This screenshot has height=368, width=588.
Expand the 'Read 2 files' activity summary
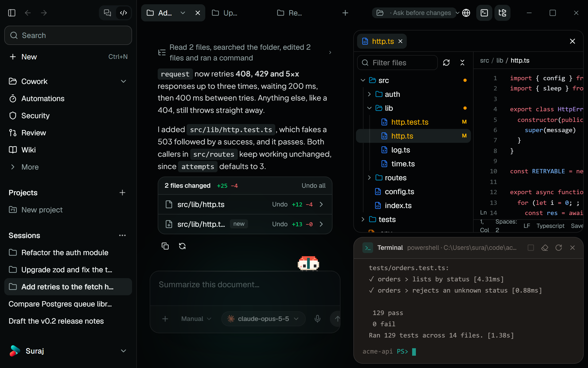coord(245,52)
